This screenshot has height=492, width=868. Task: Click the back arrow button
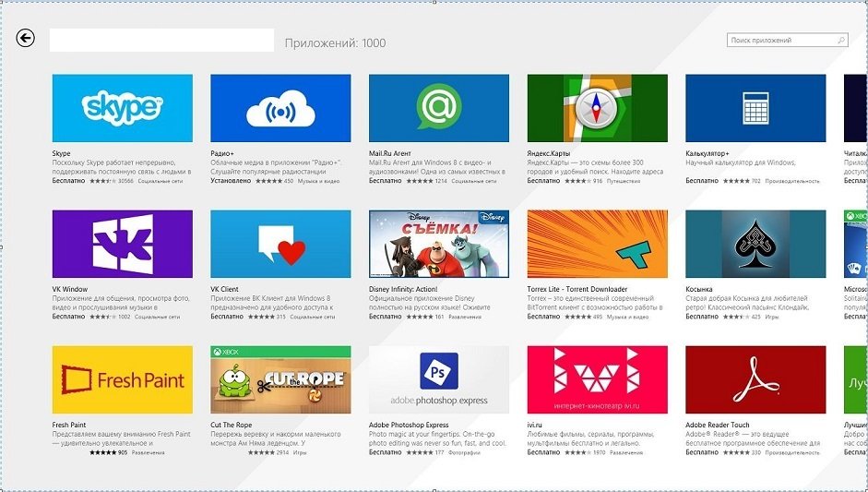26,38
